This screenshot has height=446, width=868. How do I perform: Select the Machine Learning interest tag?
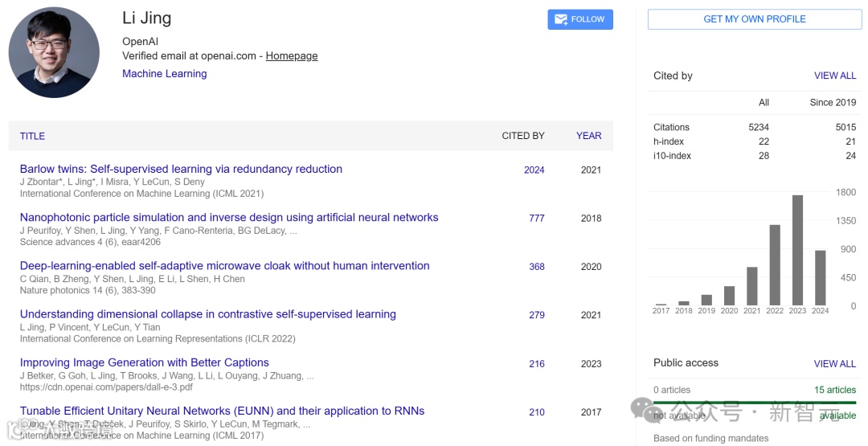pyautogui.click(x=164, y=74)
